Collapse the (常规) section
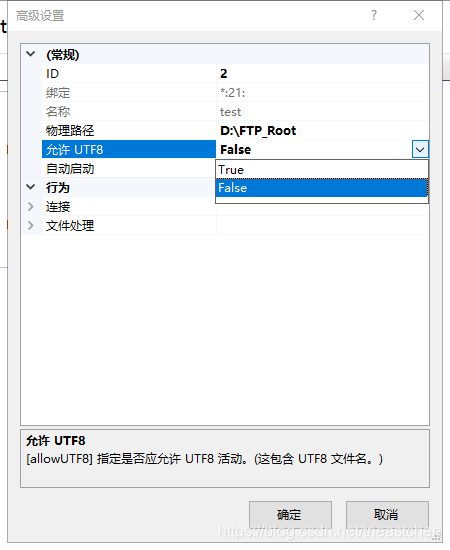Screen dimensions: 450x550 click(31, 54)
